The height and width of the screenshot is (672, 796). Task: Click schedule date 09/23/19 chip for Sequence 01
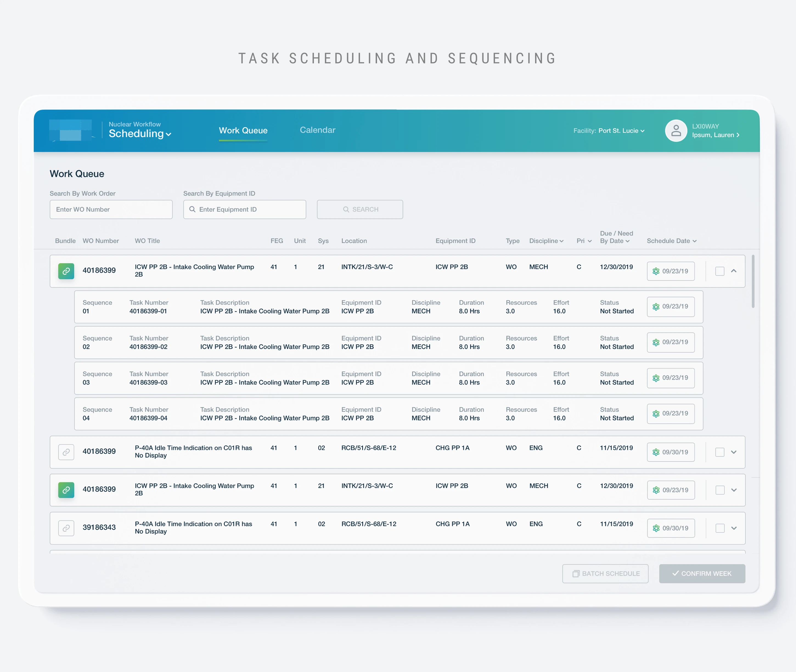coord(670,307)
